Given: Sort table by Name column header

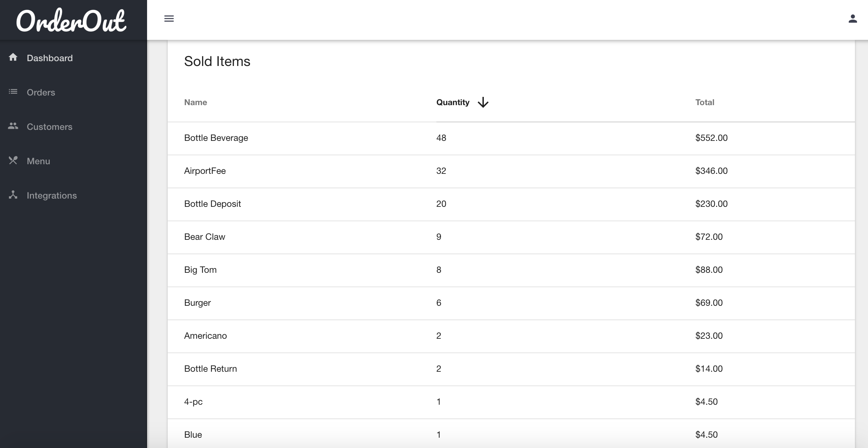Looking at the screenshot, I should [196, 102].
